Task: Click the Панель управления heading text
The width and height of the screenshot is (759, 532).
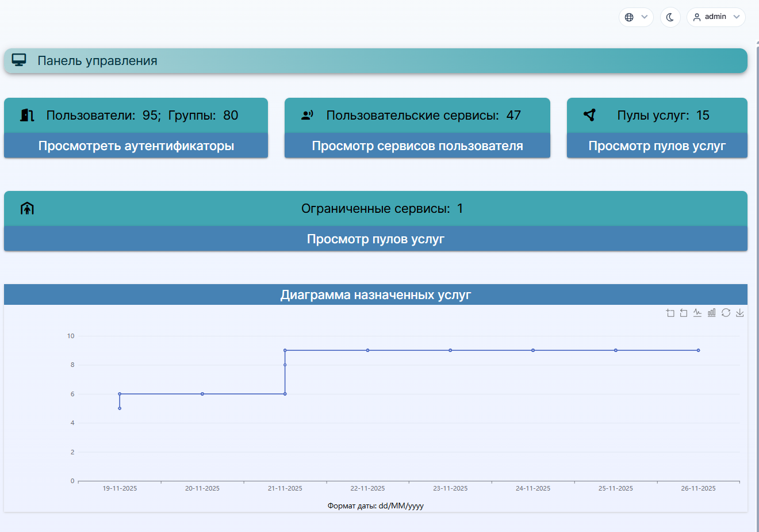Action: point(97,61)
